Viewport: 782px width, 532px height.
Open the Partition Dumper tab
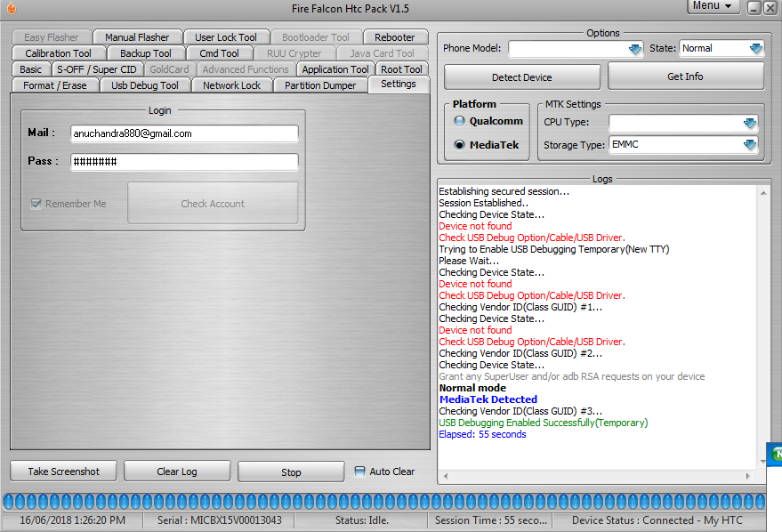click(320, 85)
